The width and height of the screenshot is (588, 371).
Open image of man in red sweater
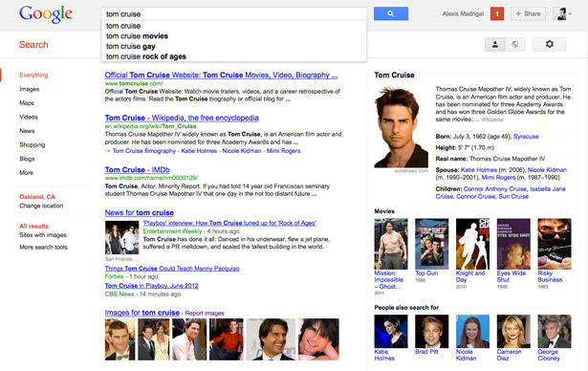tap(227, 339)
